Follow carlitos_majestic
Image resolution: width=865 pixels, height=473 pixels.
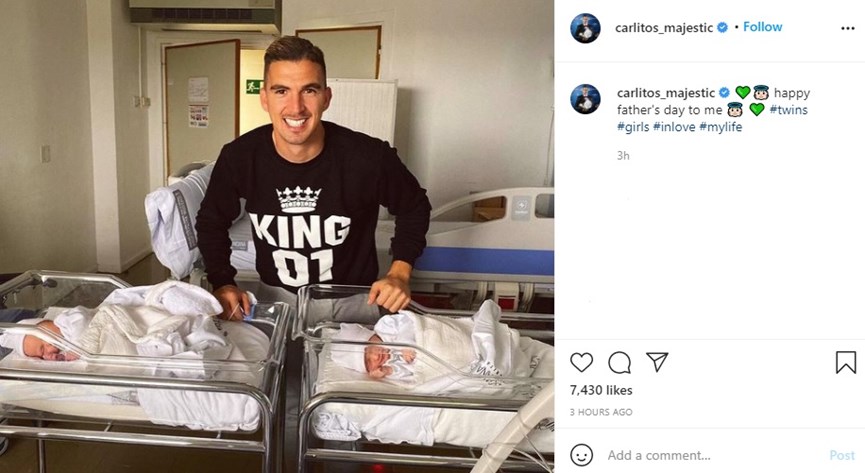762,27
